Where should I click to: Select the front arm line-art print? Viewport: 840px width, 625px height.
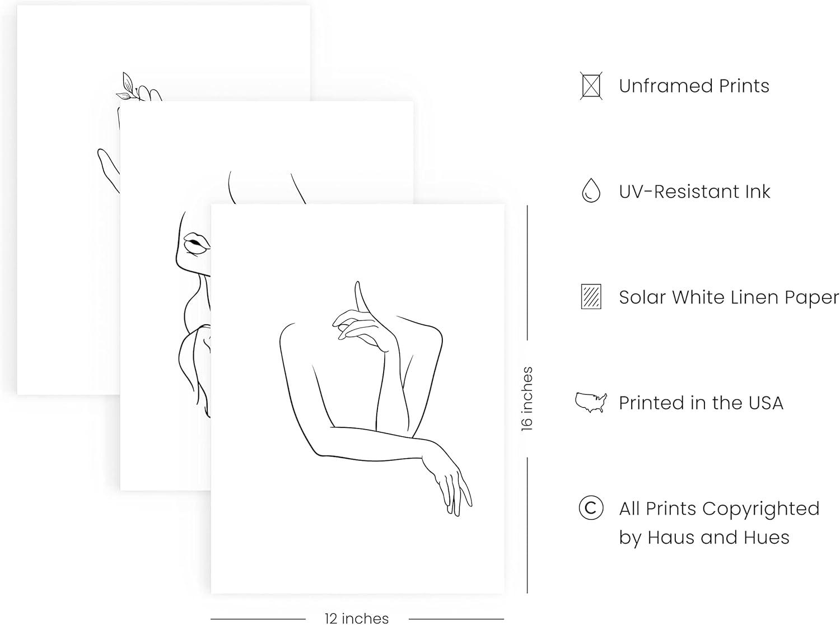pos(358,399)
